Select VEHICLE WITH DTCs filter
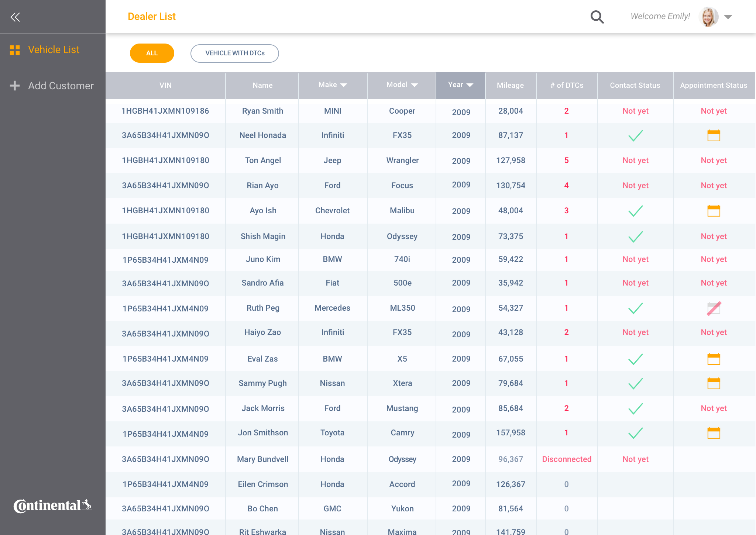This screenshot has height=535, width=756. click(x=235, y=53)
